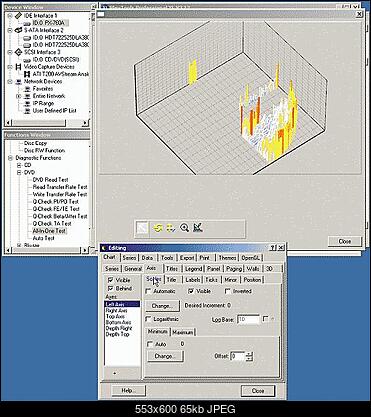Click Device Window horizontal scrollbar right arrow
Image resolution: width=371 pixels, height=417 pixels.
point(86,123)
